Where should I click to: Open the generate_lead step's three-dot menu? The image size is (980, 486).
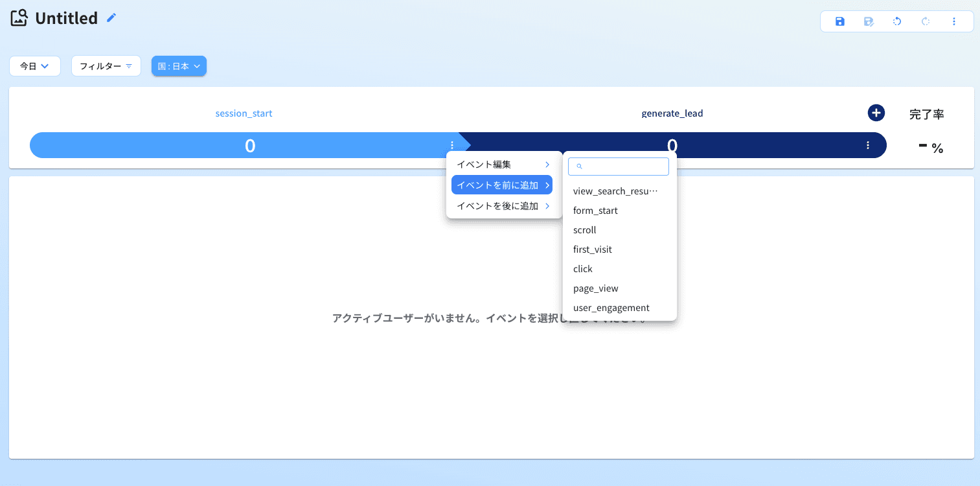click(x=867, y=145)
